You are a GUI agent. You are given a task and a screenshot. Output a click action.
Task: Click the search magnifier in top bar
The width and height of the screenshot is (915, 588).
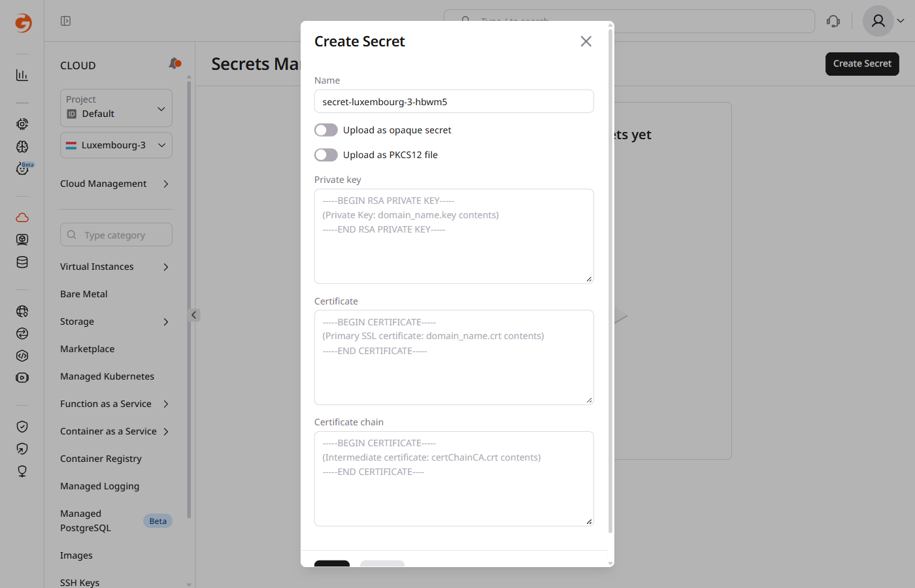click(x=465, y=21)
